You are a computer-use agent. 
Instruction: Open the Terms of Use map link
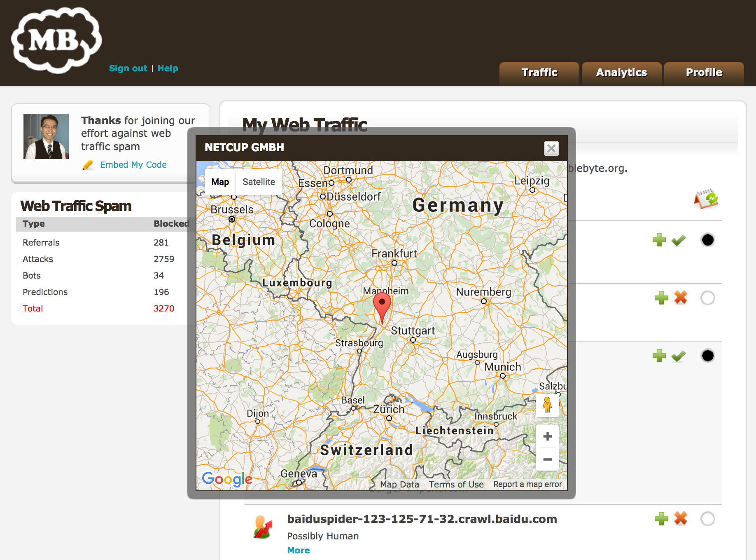point(456,485)
